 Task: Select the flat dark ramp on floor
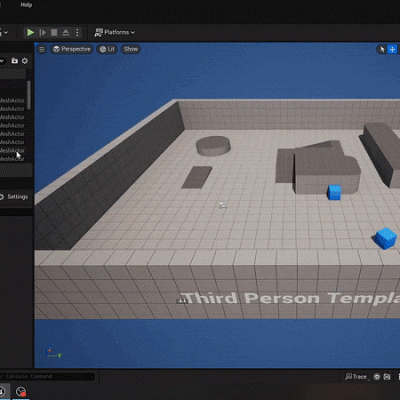[197, 177]
